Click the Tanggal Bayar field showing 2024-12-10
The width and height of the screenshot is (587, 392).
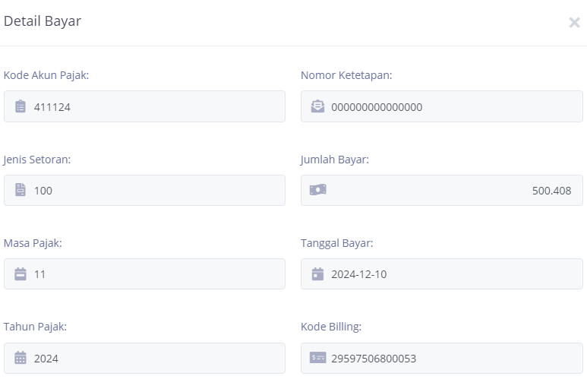pyautogui.click(x=442, y=273)
